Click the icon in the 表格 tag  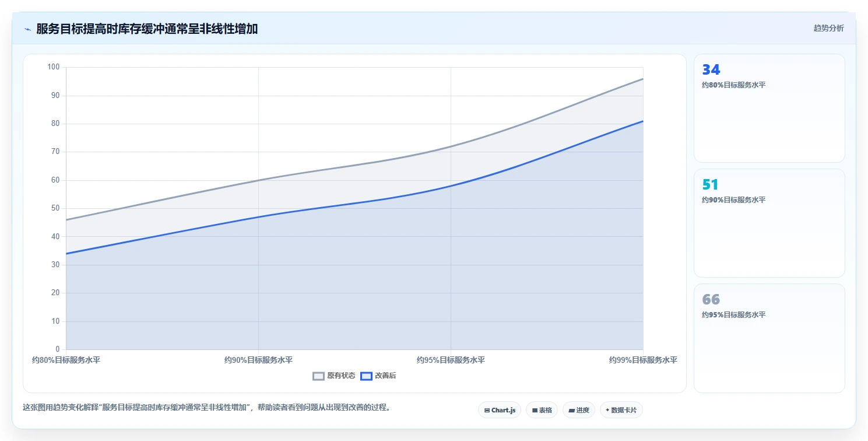(535, 411)
